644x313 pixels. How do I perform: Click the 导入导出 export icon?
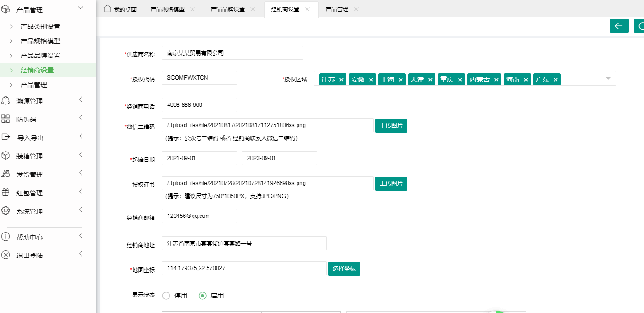[x=6, y=137]
